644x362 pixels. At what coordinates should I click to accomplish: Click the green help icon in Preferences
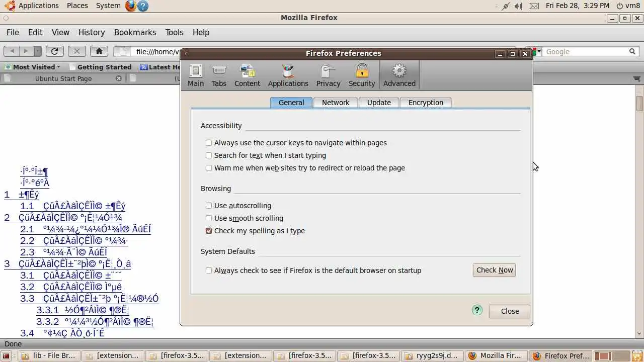[477, 310]
